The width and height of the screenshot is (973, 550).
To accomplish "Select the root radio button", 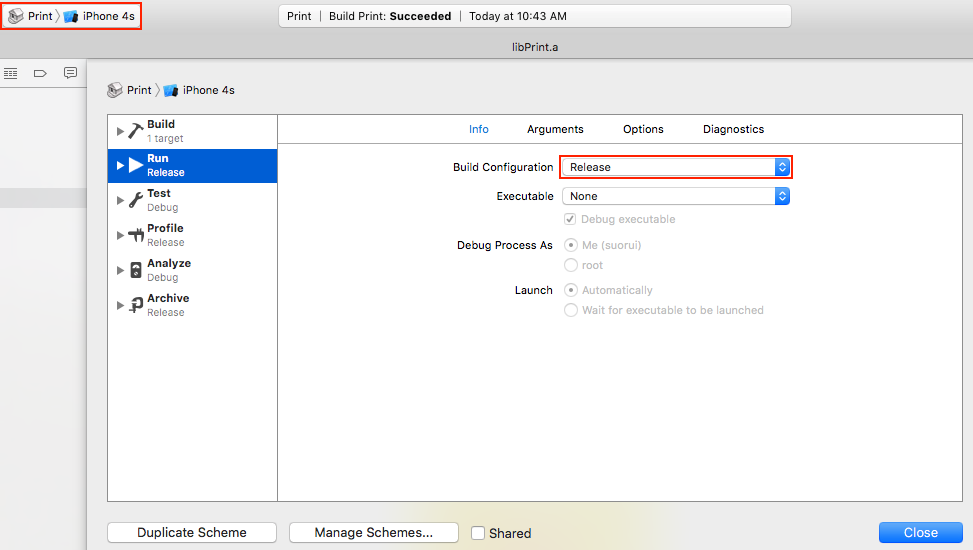I will (571, 265).
